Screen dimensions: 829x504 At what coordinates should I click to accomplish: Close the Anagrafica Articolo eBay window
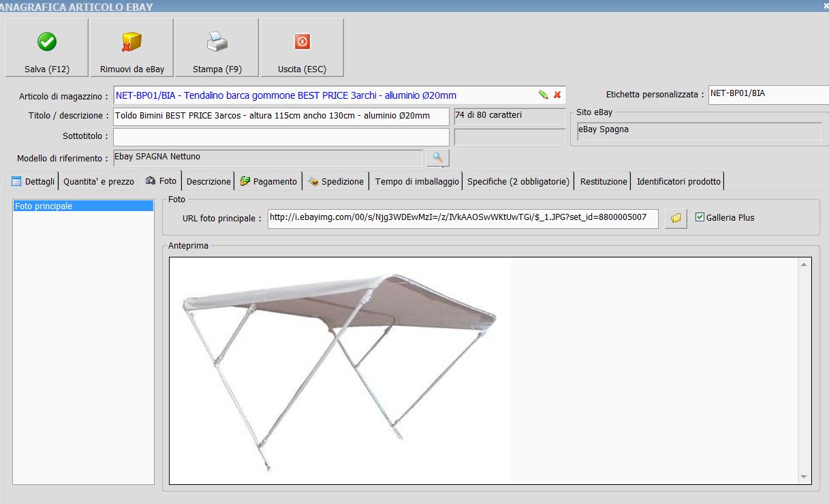coord(825,5)
